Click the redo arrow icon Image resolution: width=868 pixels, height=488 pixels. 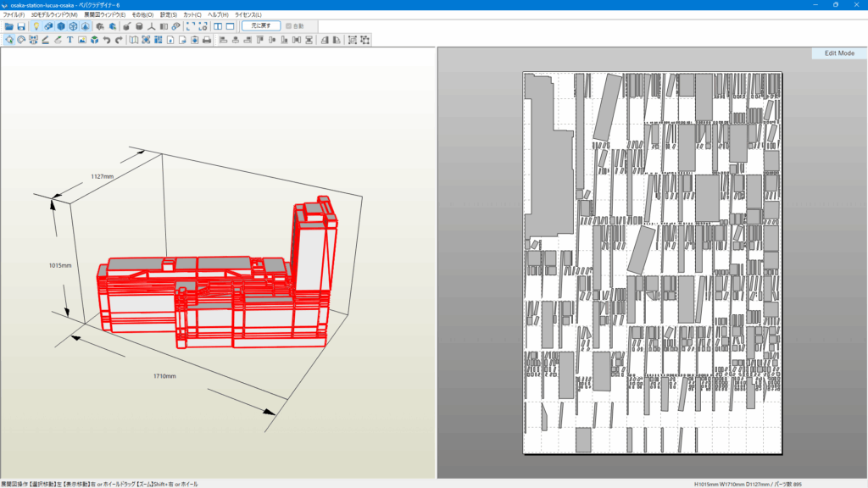(119, 40)
